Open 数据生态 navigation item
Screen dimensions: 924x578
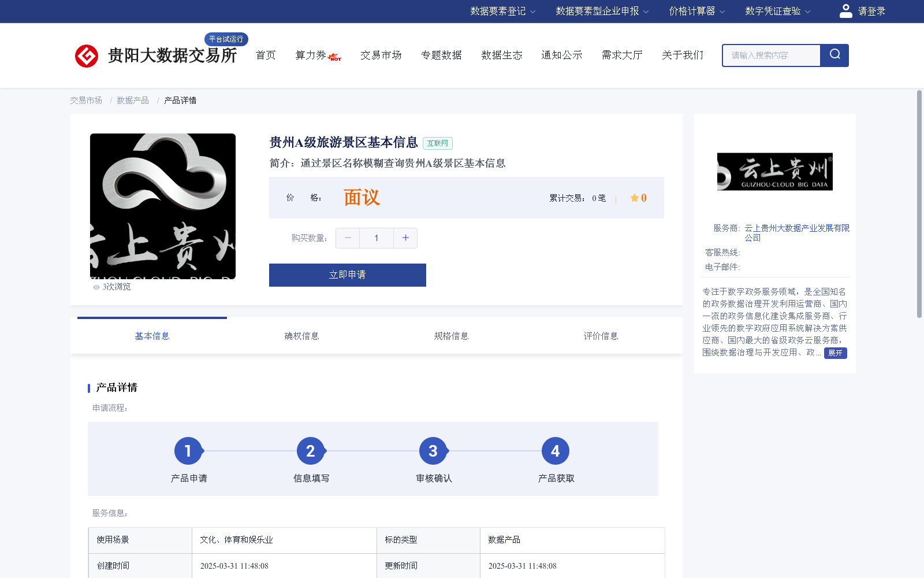[502, 55]
